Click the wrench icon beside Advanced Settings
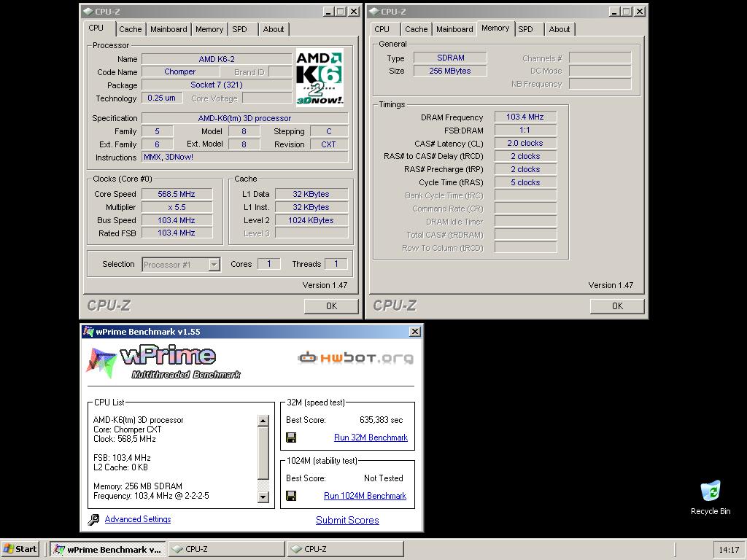This screenshot has width=747, height=560. [93, 519]
